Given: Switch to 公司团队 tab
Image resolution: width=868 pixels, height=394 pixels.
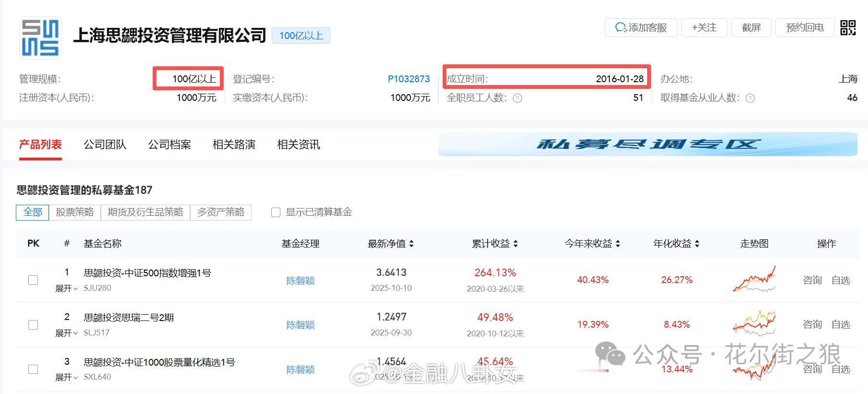Looking at the screenshot, I should (105, 145).
